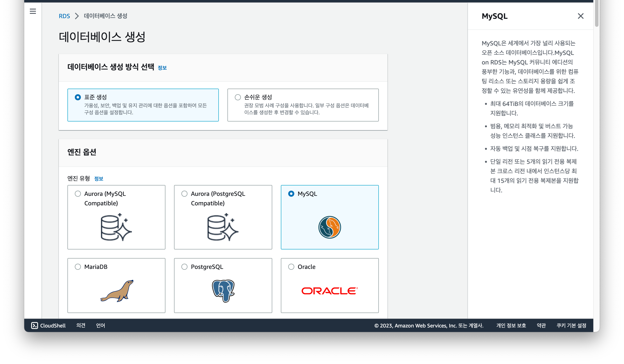This screenshot has height=364, width=624.
Task: Click the MariaDB seal logo
Action: [117, 291]
